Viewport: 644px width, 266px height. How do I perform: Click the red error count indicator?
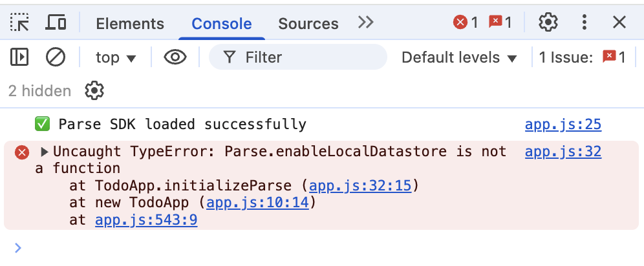[466, 22]
